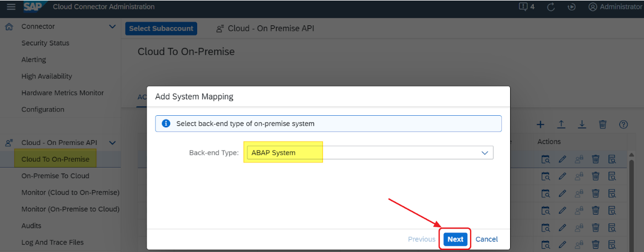Click the Administrator user icon
This screenshot has height=252, width=644.
click(593, 7)
